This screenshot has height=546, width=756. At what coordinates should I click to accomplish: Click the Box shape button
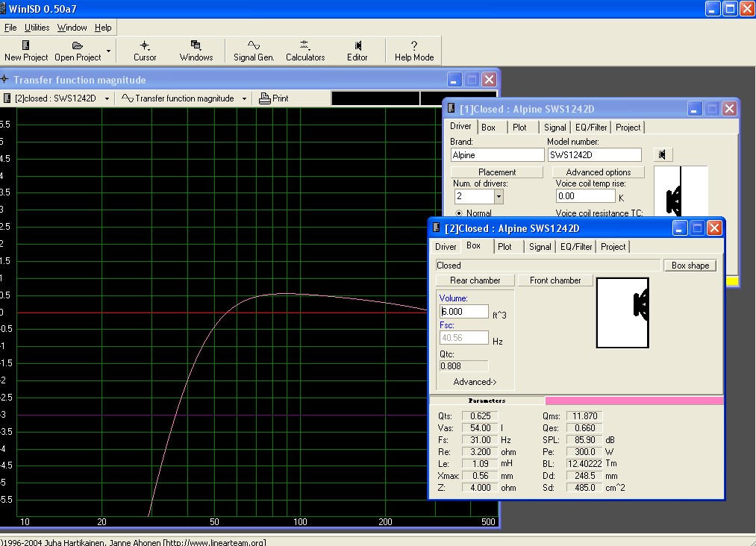[x=690, y=266]
